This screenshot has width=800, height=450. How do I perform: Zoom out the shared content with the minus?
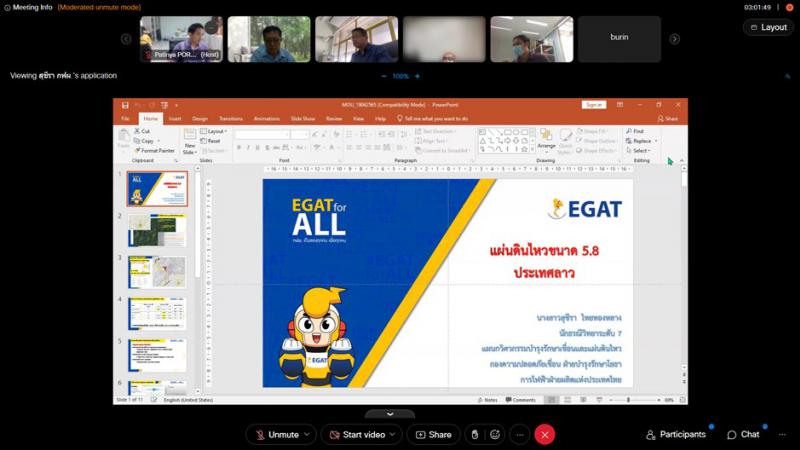tap(384, 76)
